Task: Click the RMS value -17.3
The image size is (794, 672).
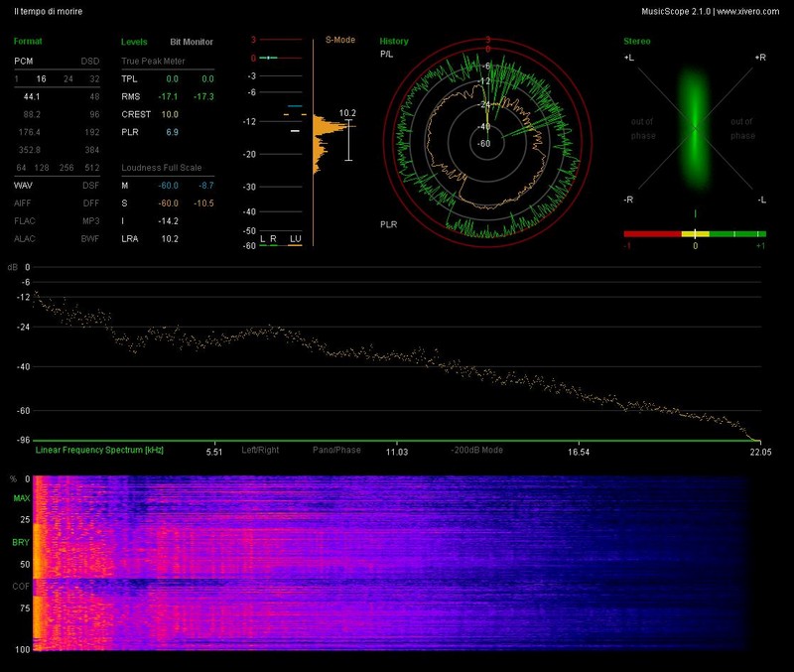Action: coord(203,96)
